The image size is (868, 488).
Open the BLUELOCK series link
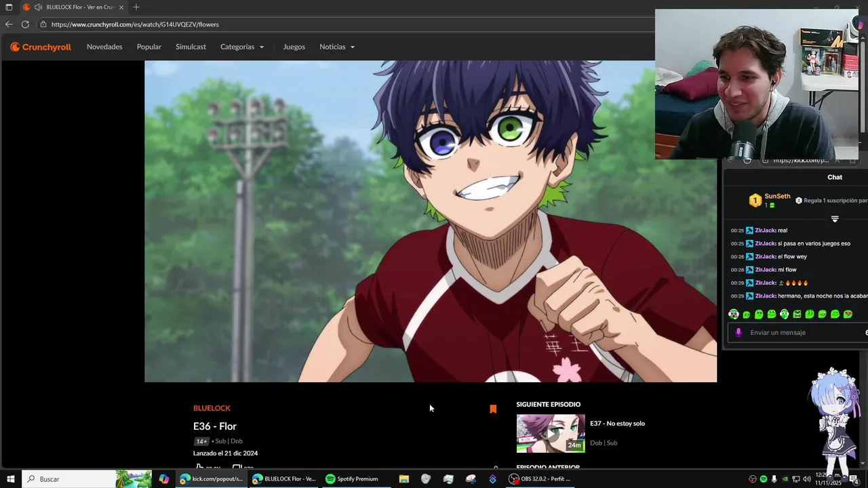click(212, 408)
